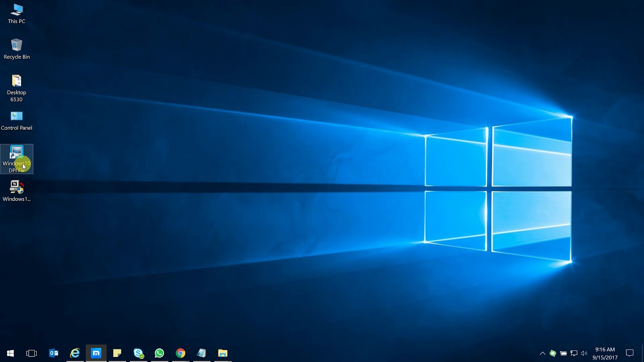
Task: Show hidden system tray icons
Action: (542, 353)
